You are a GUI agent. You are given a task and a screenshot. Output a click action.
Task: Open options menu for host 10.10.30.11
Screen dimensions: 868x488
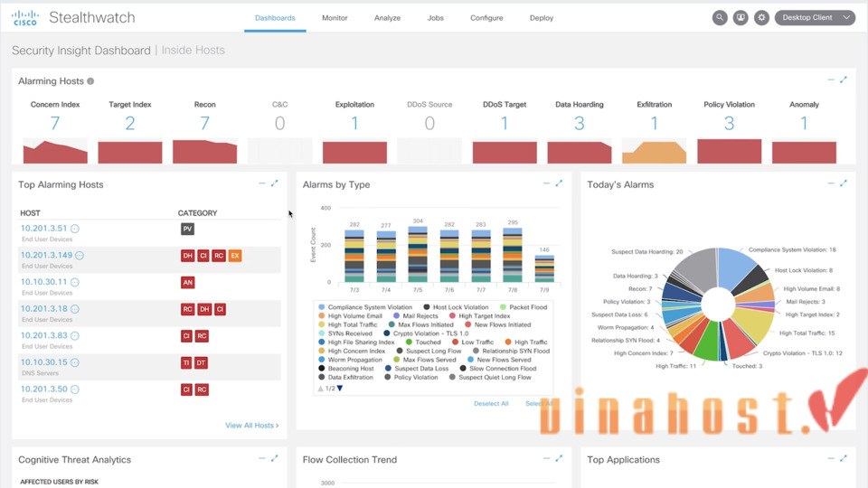click(x=75, y=282)
